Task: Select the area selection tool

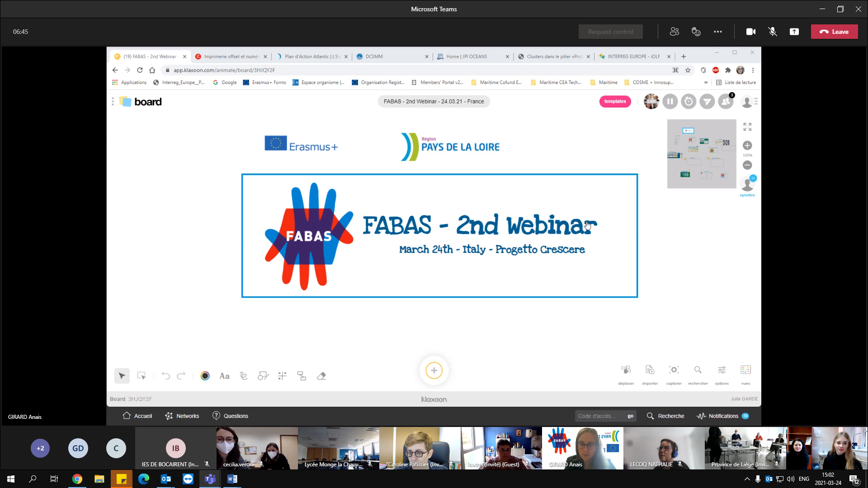Action: point(142,376)
